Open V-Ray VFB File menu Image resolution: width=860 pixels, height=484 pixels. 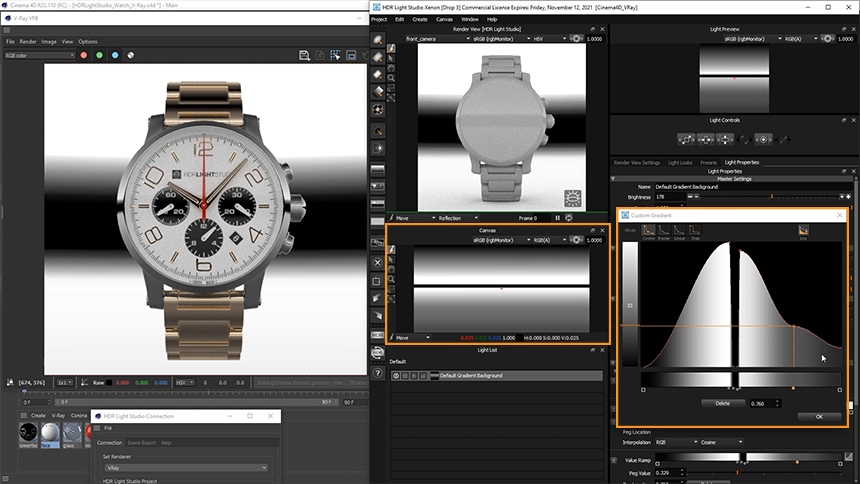(x=10, y=41)
